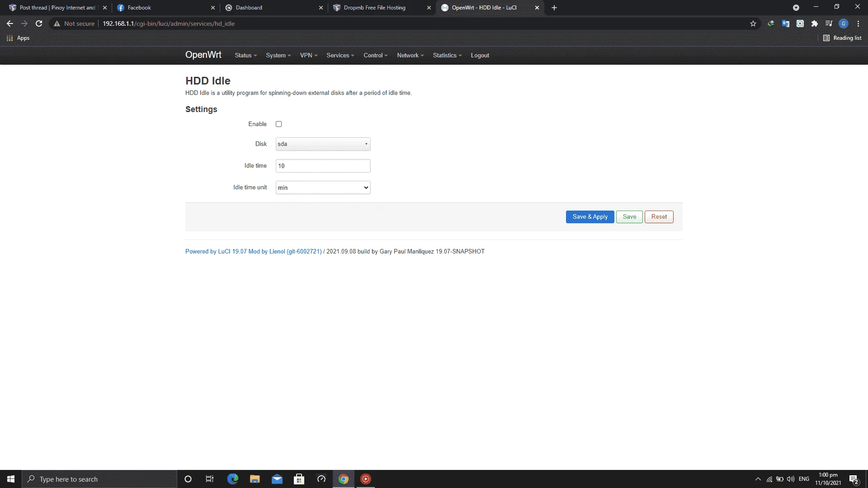Image resolution: width=868 pixels, height=488 pixels.
Task: Open the Powered by LuCI link
Action: [253, 252]
